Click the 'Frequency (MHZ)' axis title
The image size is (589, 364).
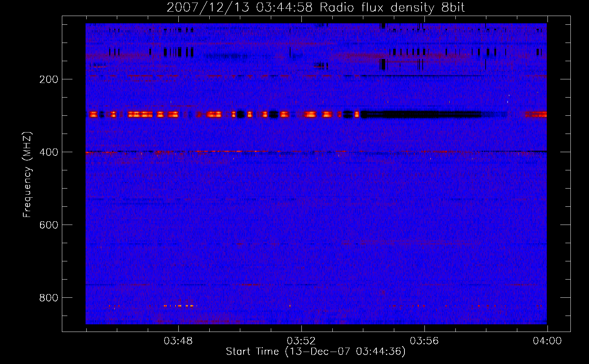(x=27, y=174)
